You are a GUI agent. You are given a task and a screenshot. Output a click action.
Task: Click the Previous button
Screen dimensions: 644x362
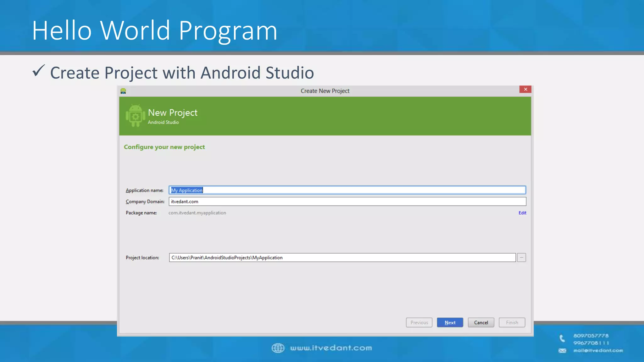click(419, 323)
